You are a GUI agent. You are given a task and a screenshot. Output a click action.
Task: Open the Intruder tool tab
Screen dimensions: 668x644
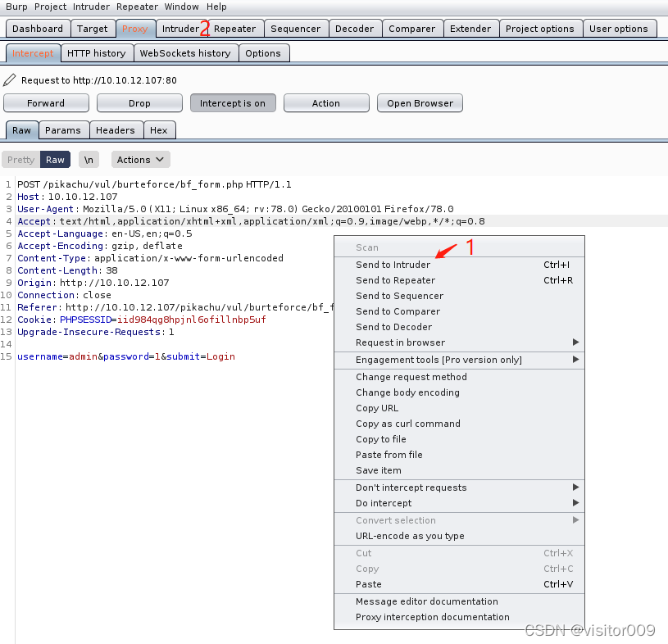pyautogui.click(x=180, y=29)
